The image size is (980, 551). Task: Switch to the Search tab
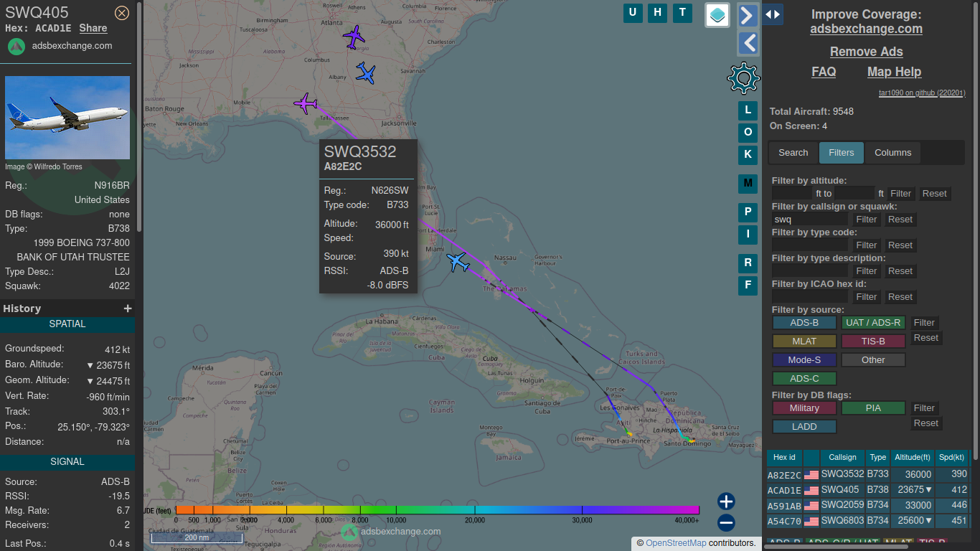[793, 153]
